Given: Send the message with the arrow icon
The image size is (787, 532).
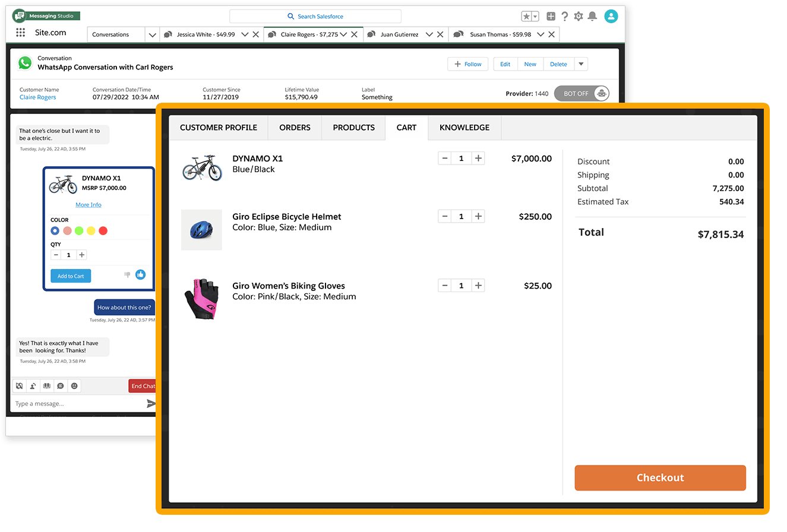Looking at the screenshot, I should [x=151, y=404].
